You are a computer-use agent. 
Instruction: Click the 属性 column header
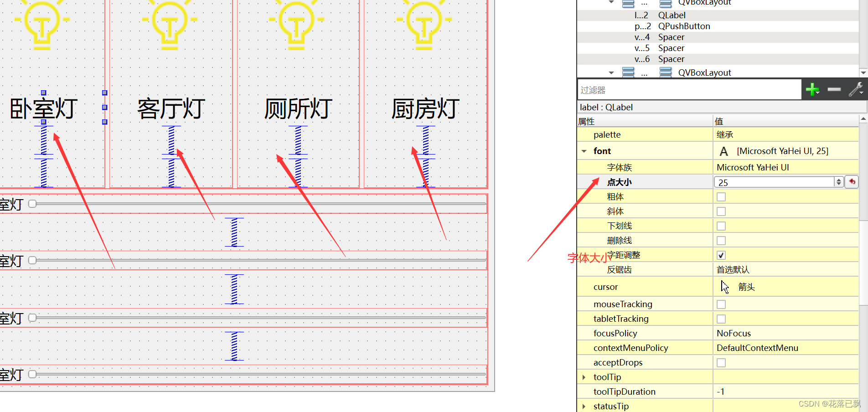(645, 121)
